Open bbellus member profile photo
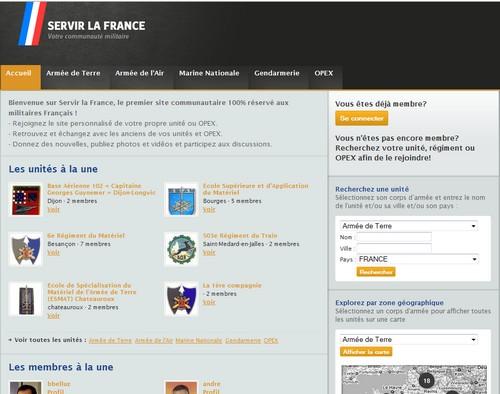500x394 pixels. click(x=26, y=388)
